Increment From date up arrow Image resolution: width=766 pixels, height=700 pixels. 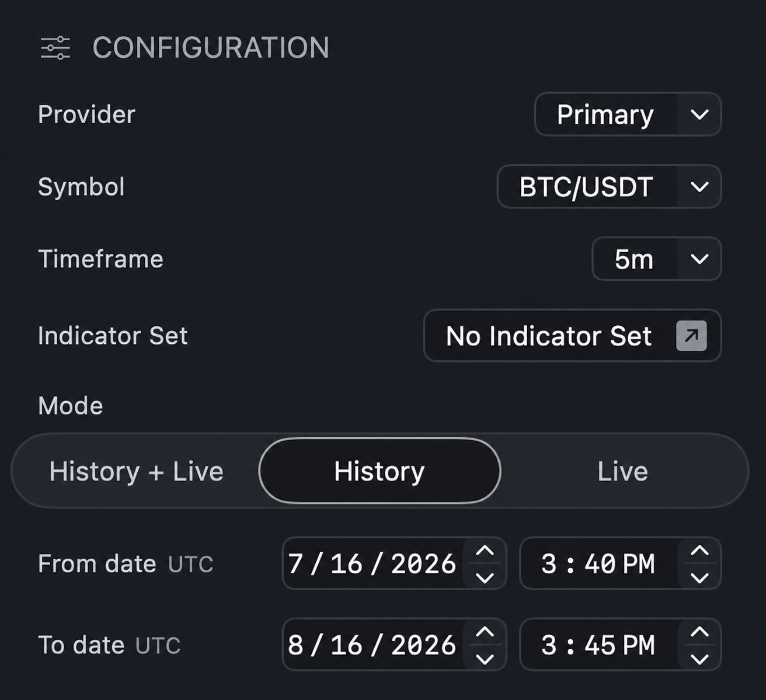click(485, 551)
